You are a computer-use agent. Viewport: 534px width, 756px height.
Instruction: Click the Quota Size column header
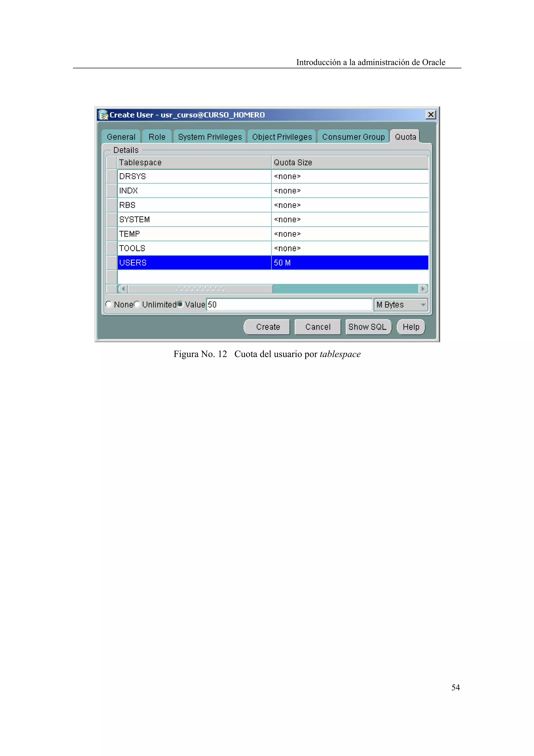(x=350, y=162)
